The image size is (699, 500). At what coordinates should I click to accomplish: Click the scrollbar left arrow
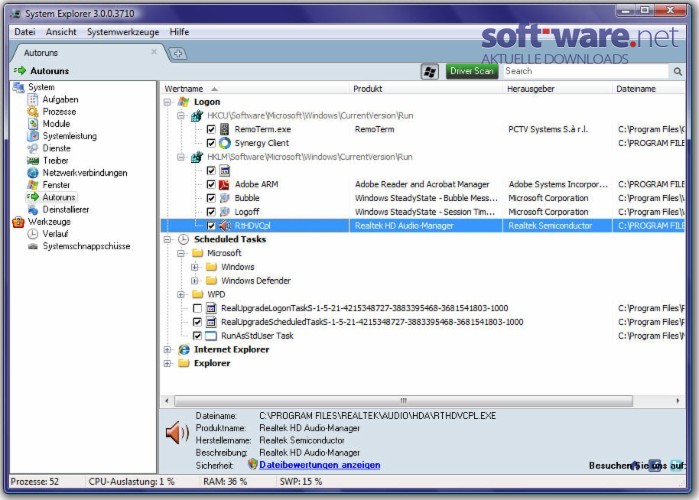pyautogui.click(x=167, y=401)
